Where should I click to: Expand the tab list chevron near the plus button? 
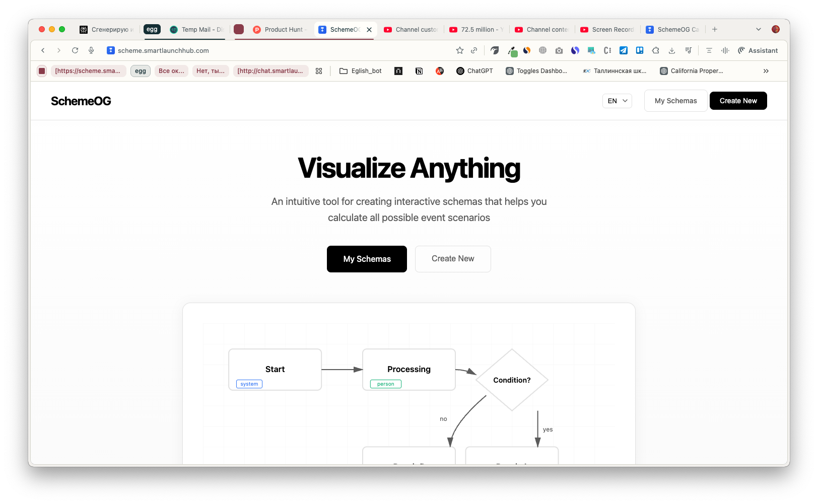758,29
